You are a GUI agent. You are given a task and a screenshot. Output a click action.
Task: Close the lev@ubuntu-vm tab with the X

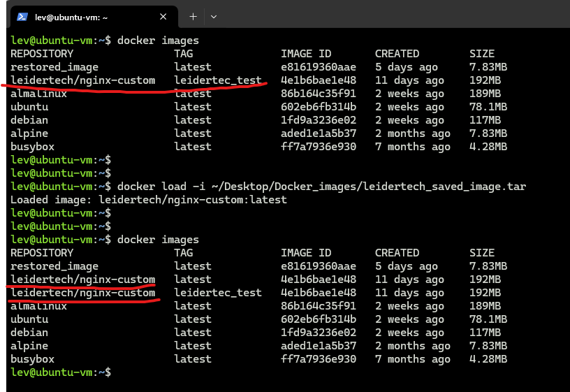pos(163,17)
